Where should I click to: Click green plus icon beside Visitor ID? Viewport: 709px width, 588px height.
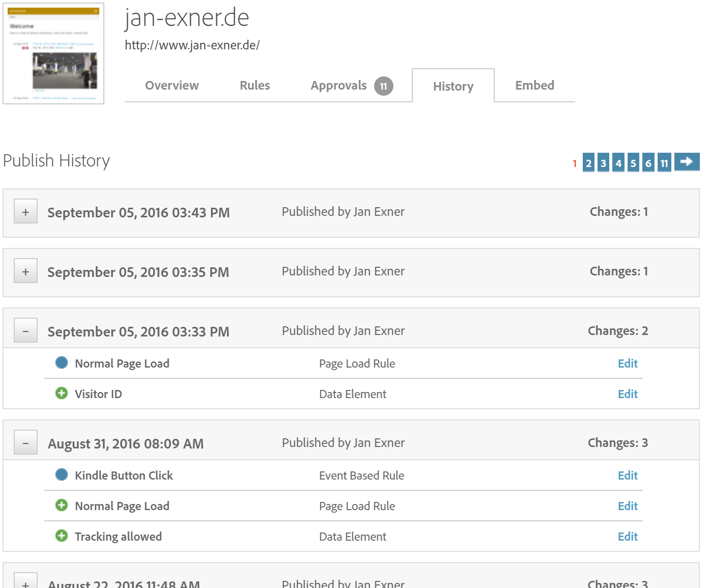tap(62, 394)
